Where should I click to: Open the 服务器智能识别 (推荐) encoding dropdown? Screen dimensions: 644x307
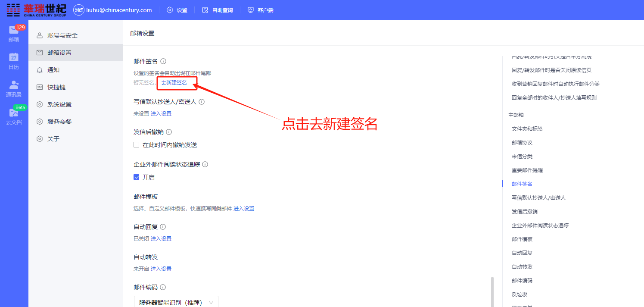pyautogui.click(x=176, y=302)
